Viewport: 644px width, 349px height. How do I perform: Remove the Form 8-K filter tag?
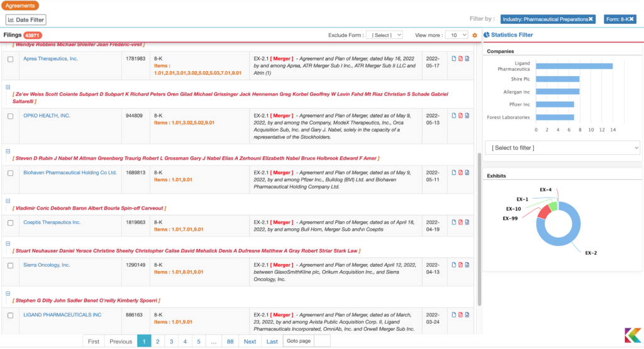click(x=632, y=19)
